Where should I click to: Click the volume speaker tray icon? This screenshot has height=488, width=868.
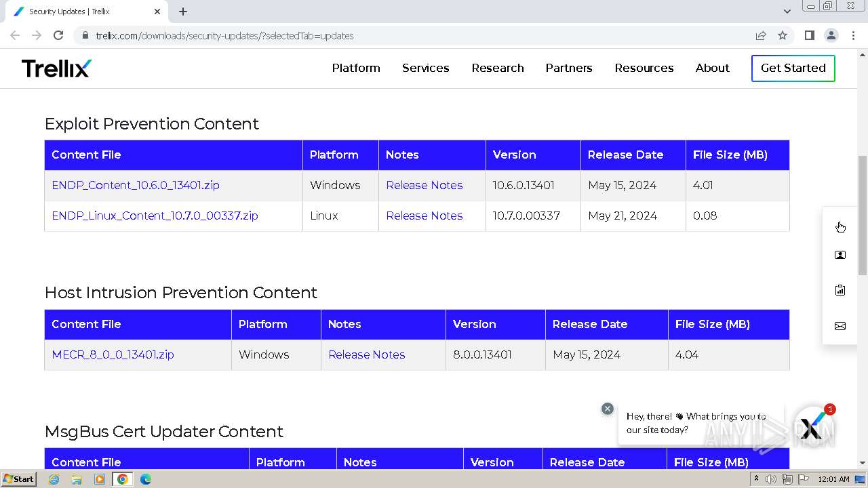tap(771, 479)
